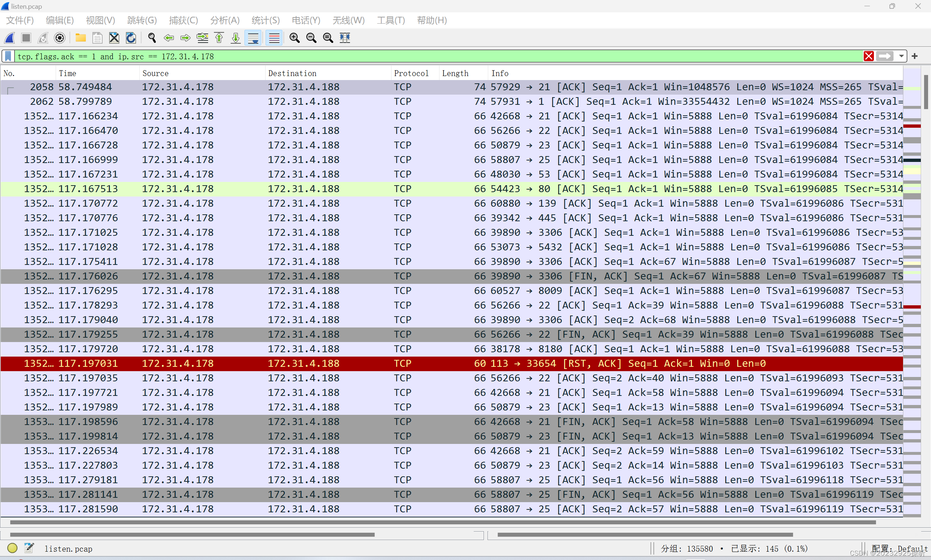Reset packet text to normal size
Image resolution: width=931 pixels, height=560 pixels.
pos(328,38)
